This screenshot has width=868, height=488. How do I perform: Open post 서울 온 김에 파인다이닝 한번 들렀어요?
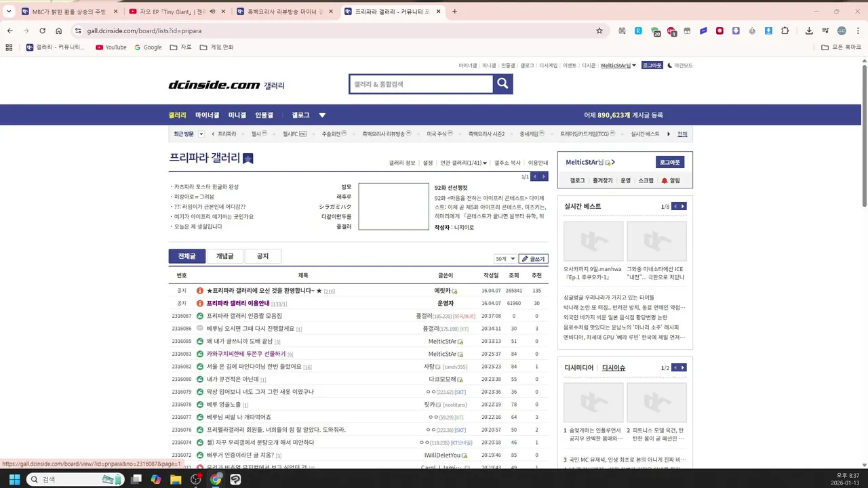pos(254,367)
